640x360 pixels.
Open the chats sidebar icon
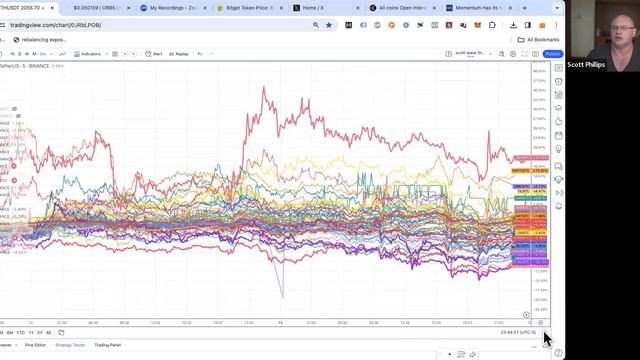(558, 166)
